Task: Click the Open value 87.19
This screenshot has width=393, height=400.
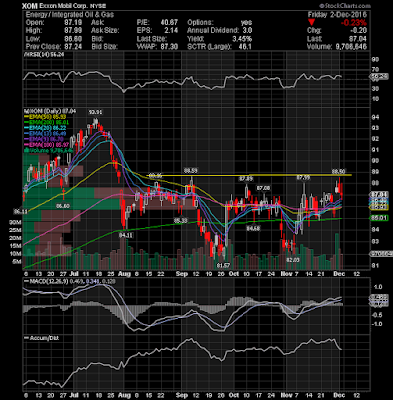Action: [74, 23]
